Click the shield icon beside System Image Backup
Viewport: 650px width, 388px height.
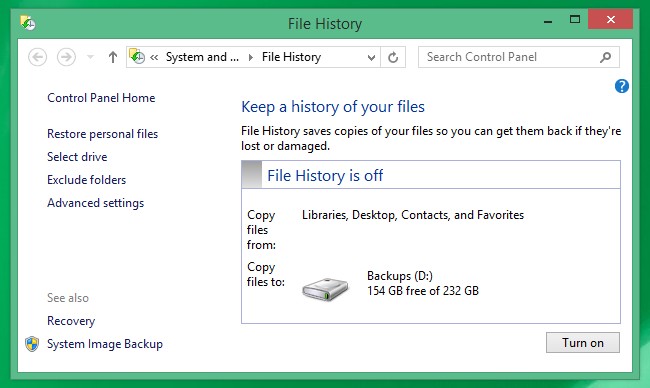32,344
